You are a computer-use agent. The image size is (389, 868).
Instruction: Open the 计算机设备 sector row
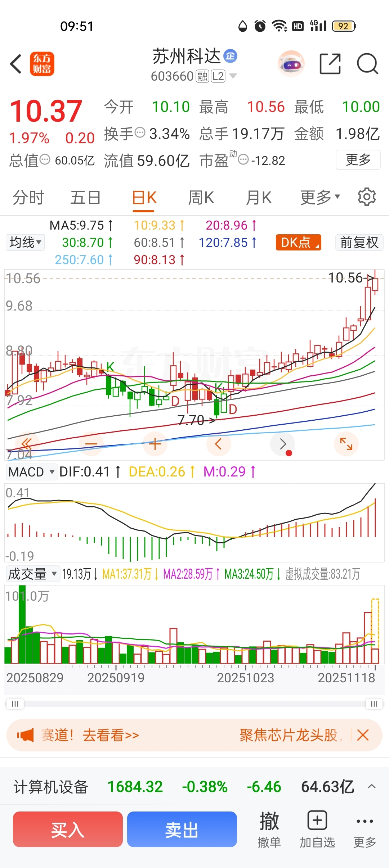tap(194, 786)
